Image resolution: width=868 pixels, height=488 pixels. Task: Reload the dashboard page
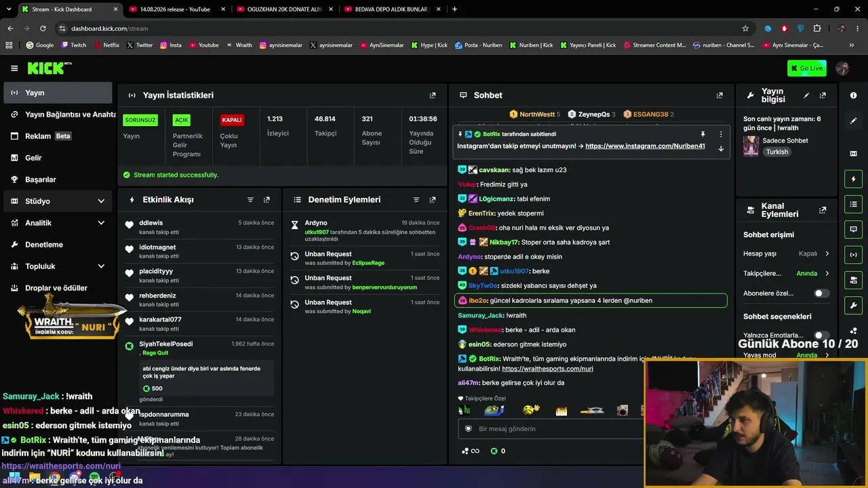coord(43,28)
